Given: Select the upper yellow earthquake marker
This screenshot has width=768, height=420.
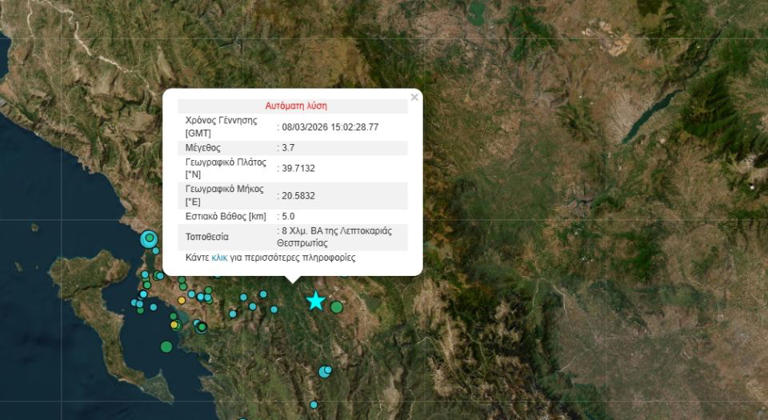Looking at the screenshot, I should point(181,300).
